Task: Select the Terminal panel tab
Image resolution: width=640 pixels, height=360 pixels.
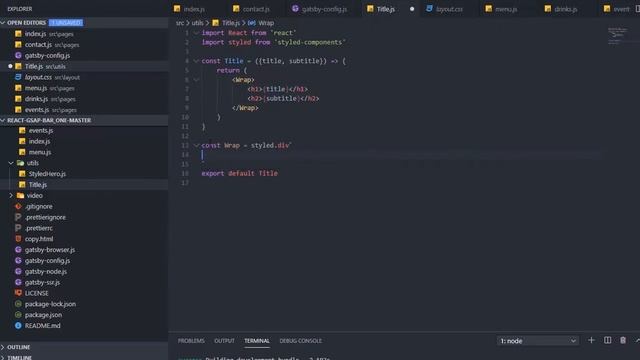Action: coord(257,341)
